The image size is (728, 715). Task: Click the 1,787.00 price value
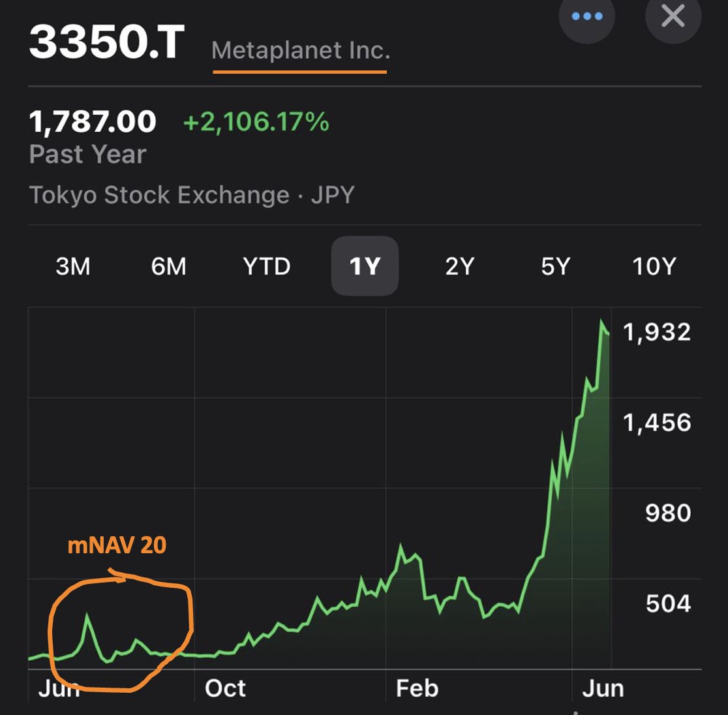[x=93, y=121]
